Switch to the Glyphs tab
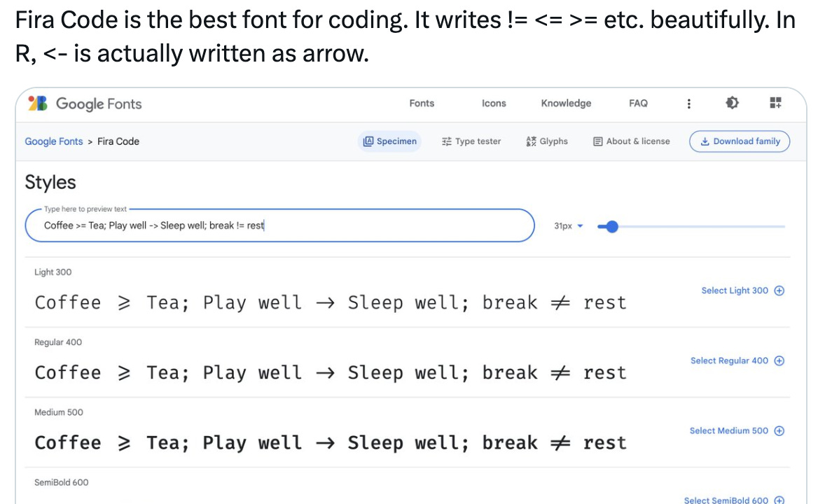 coord(547,141)
